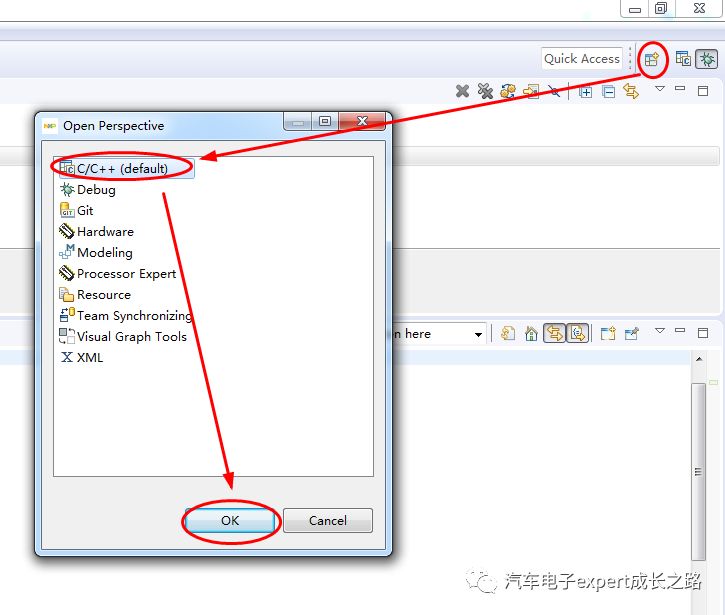Click the scroll-up arrow of lower panel
This screenshot has height=615, width=725.
699,359
